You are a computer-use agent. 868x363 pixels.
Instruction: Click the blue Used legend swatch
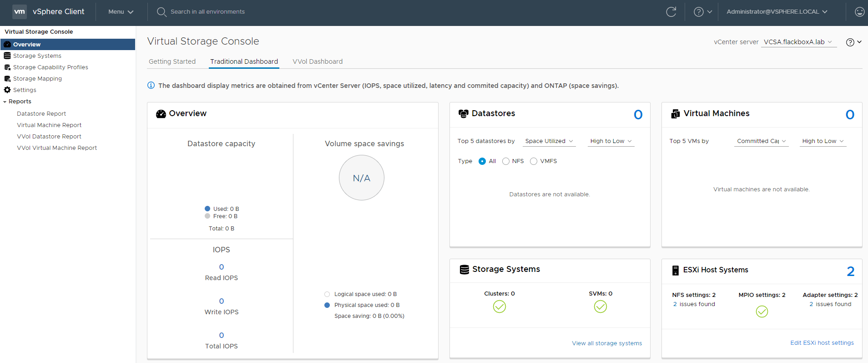[x=207, y=209]
